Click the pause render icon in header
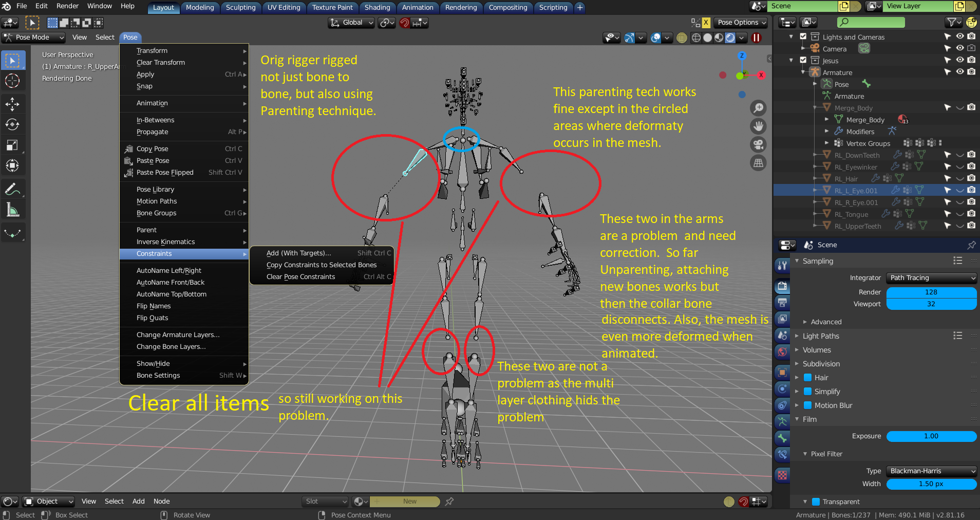 click(757, 38)
